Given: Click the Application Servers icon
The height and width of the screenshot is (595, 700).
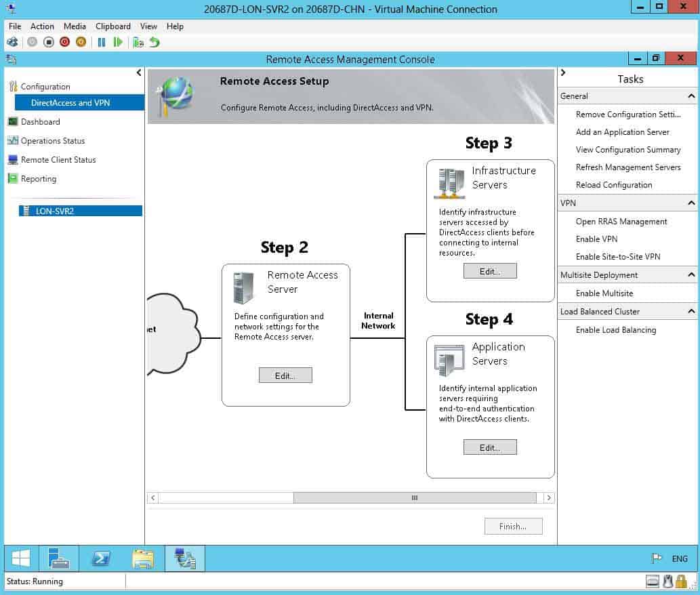Looking at the screenshot, I should click(449, 360).
